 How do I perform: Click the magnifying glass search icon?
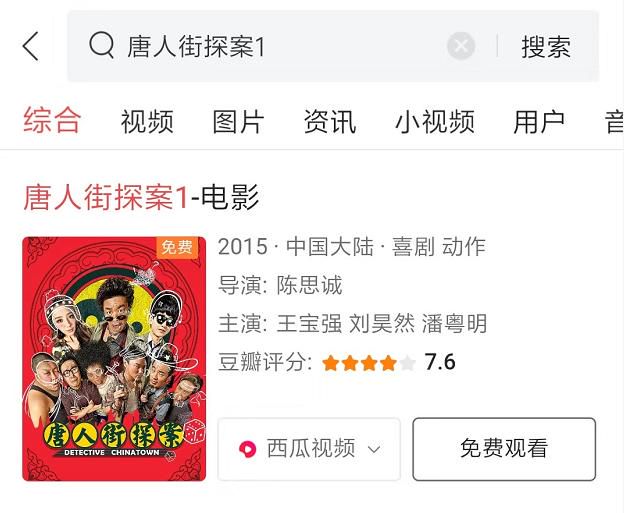pyautogui.click(x=102, y=46)
